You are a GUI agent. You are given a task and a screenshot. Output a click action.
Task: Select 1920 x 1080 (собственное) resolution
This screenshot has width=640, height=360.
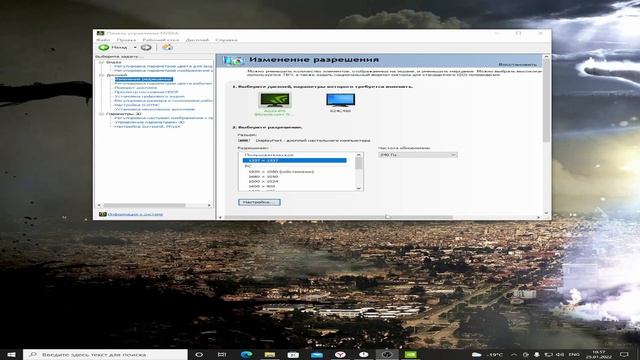coord(281,172)
